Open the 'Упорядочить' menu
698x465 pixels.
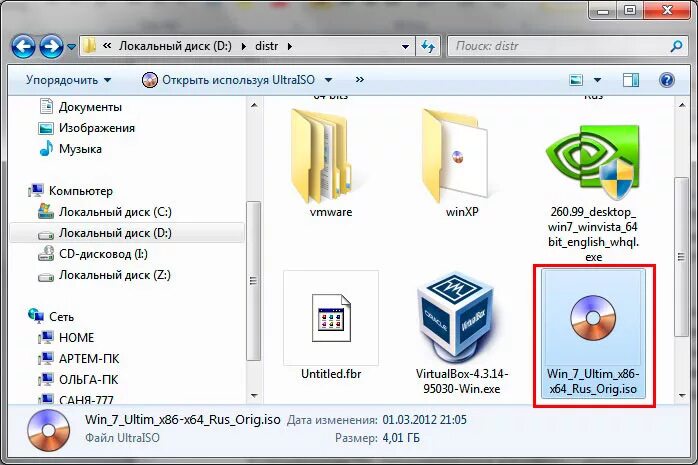tap(69, 80)
